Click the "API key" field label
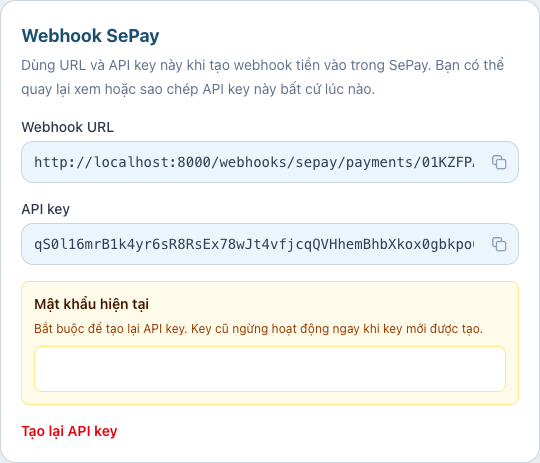This screenshot has width=540, height=463. coord(45,209)
